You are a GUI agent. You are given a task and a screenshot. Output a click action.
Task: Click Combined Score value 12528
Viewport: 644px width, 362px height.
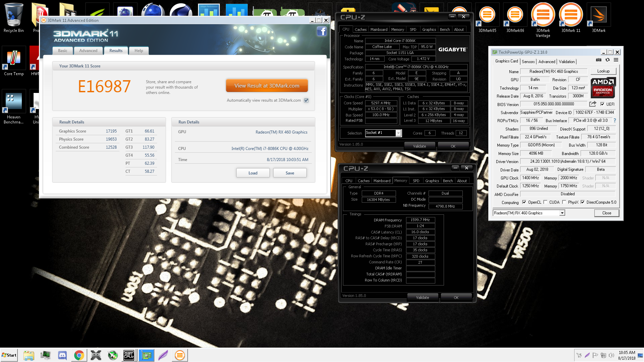111,147
